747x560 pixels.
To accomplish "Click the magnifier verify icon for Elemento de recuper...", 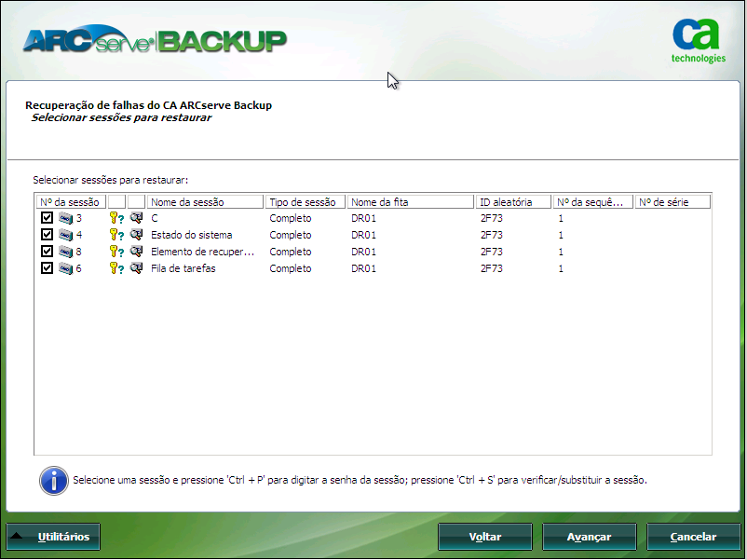I will [x=136, y=252].
